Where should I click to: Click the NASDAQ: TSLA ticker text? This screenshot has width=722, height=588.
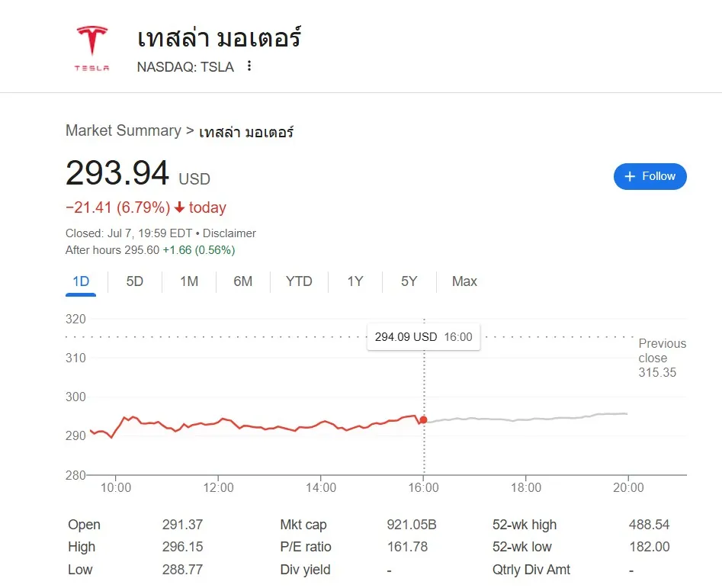(x=185, y=67)
